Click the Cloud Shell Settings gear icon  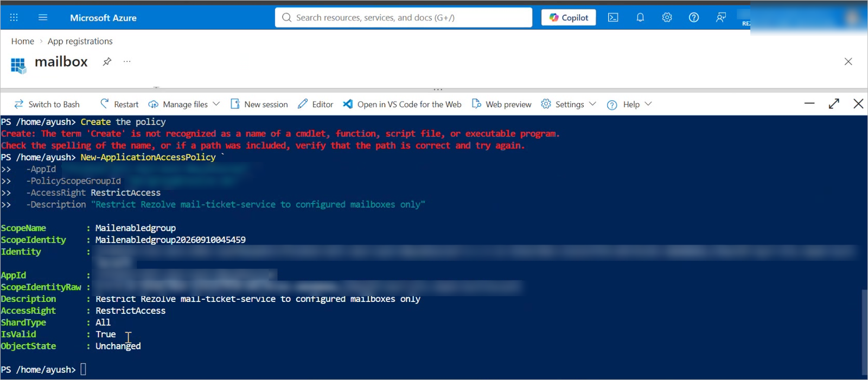(546, 104)
